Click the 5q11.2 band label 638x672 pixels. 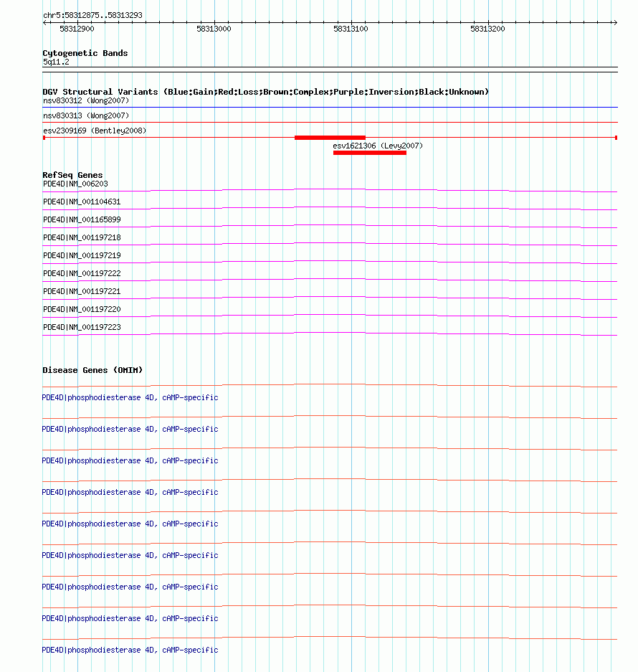(x=56, y=62)
